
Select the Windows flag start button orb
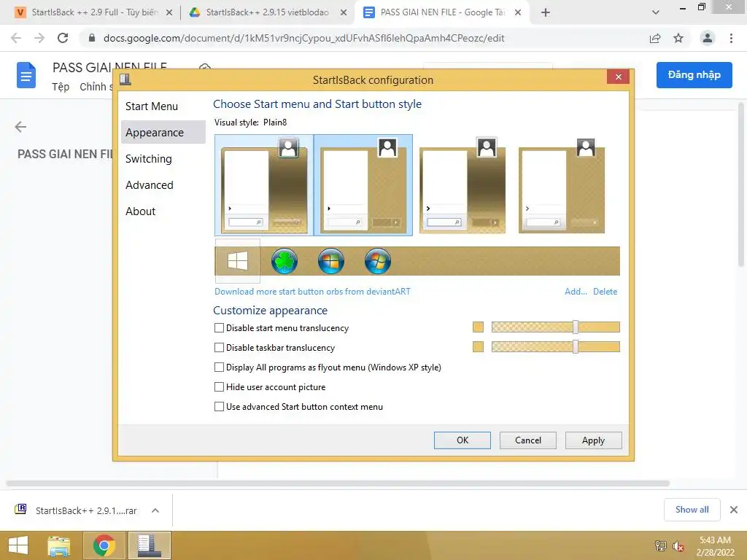(x=237, y=261)
